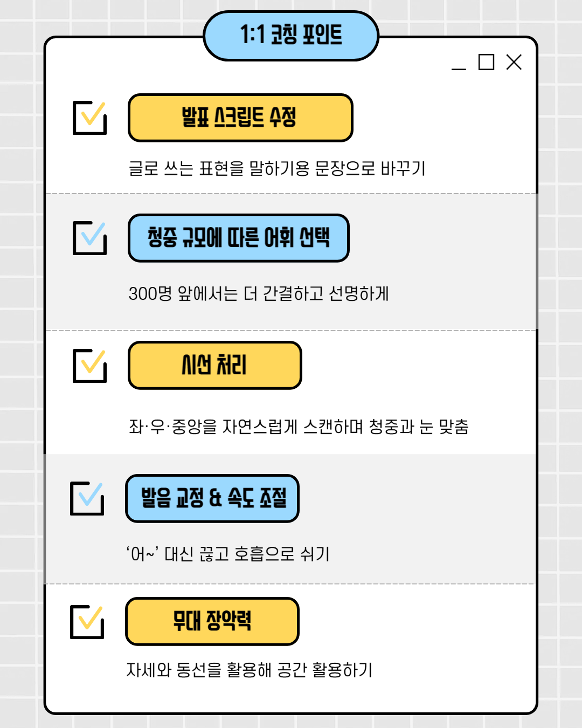This screenshot has width=582, height=728.
Task: Toggle the checkbox beside 시선 처리
Action: 89,366
